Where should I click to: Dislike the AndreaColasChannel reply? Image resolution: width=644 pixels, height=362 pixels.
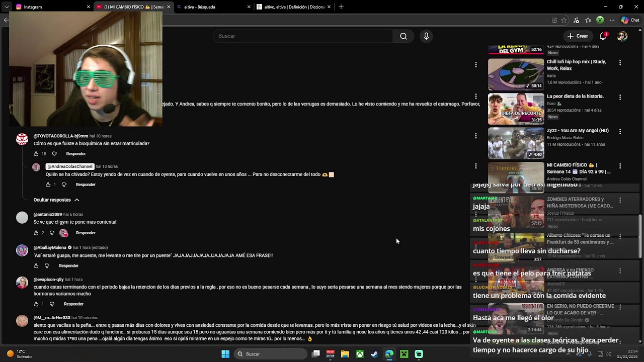[64, 185]
